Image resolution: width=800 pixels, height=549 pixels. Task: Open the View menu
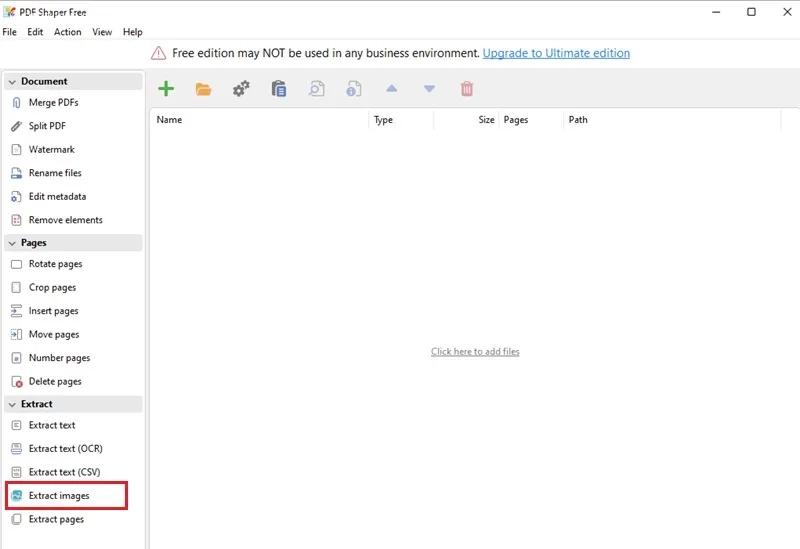[102, 32]
